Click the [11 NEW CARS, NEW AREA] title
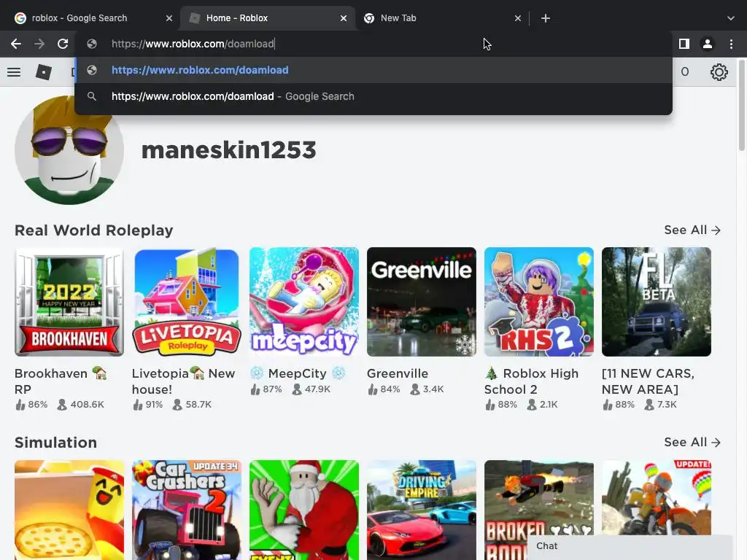 [648, 381]
